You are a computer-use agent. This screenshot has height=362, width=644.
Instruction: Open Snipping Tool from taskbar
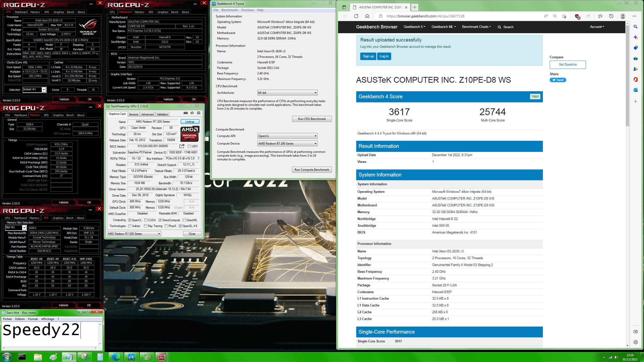[x=85, y=357]
